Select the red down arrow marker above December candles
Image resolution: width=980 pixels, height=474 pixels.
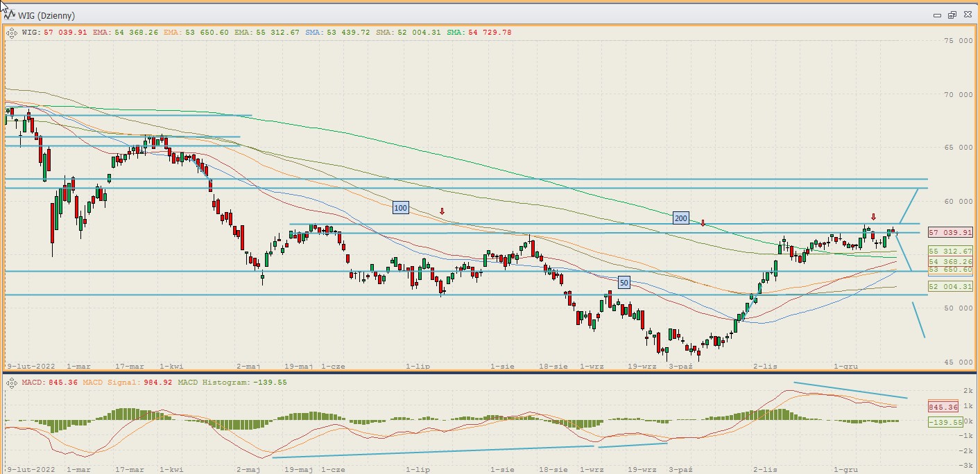point(873,217)
